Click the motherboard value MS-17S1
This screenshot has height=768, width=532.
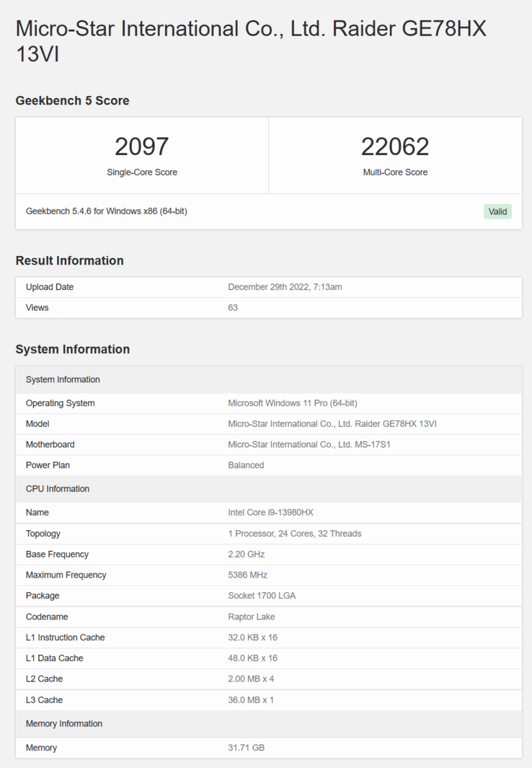309,445
